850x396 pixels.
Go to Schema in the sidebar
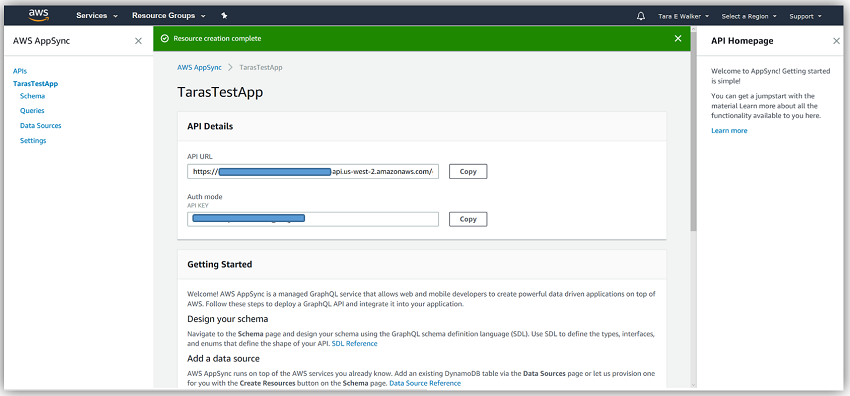click(33, 96)
